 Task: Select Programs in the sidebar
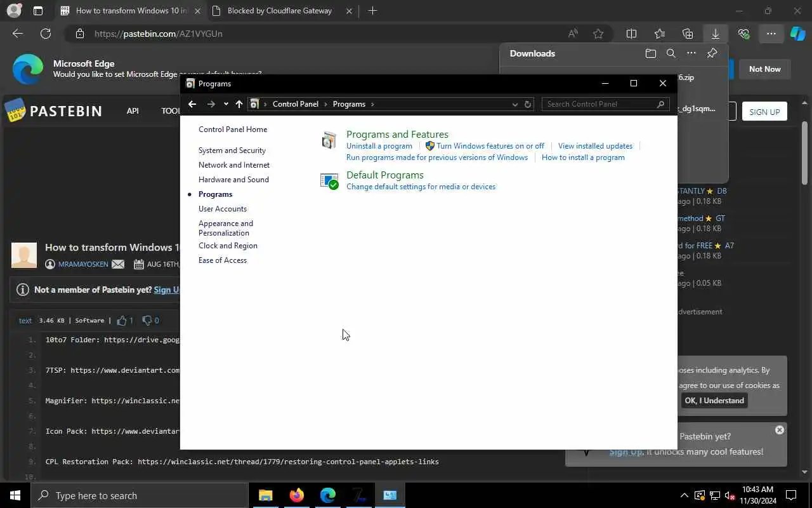pos(215,194)
